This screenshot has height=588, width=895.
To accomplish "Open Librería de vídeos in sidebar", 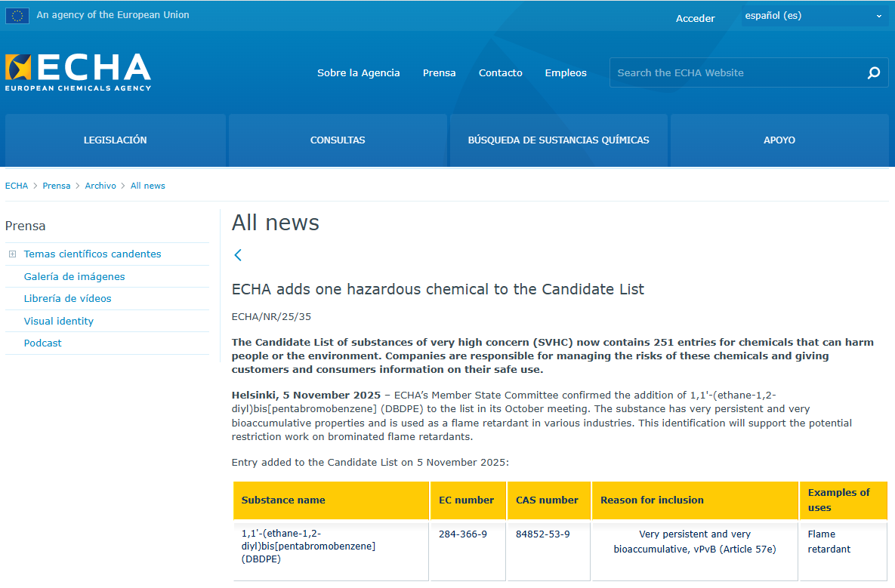I will [x=67, y=298].
